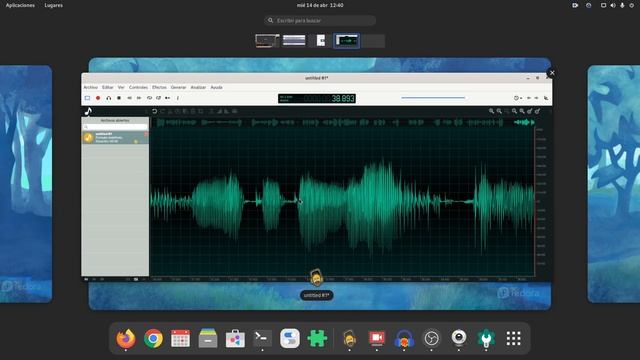
Task: Open Firefox from the dock
Action: (x=126, y=338)
